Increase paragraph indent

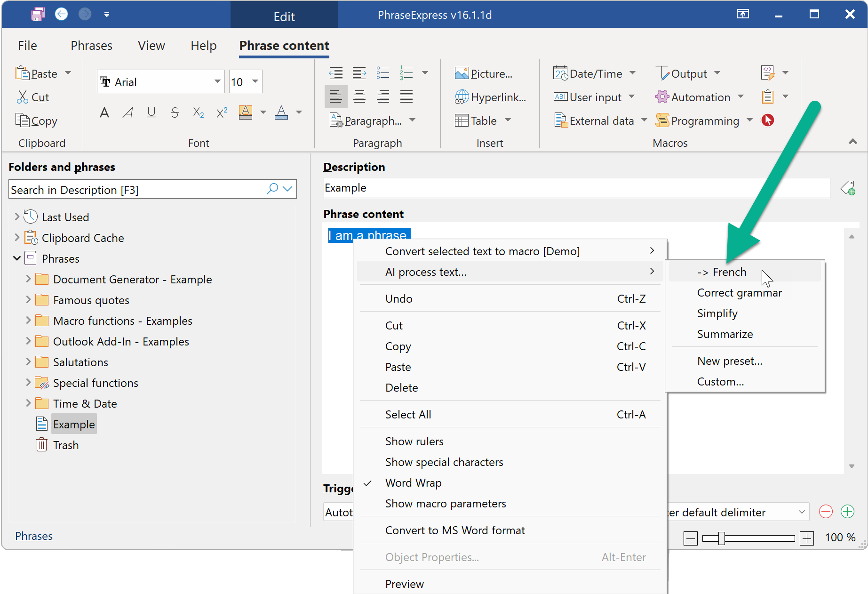pos(359,73)
